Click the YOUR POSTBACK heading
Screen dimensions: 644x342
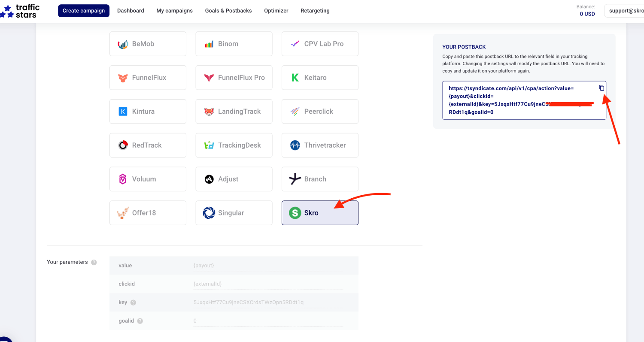464,47
